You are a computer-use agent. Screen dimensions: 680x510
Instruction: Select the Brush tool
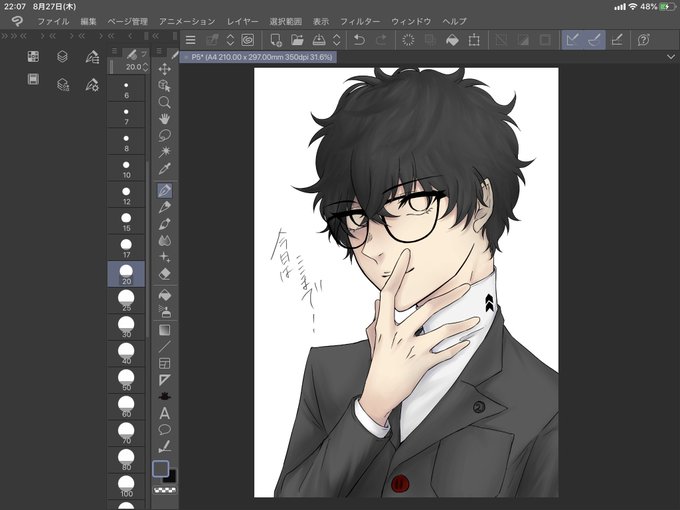click(x=164, y=224)
